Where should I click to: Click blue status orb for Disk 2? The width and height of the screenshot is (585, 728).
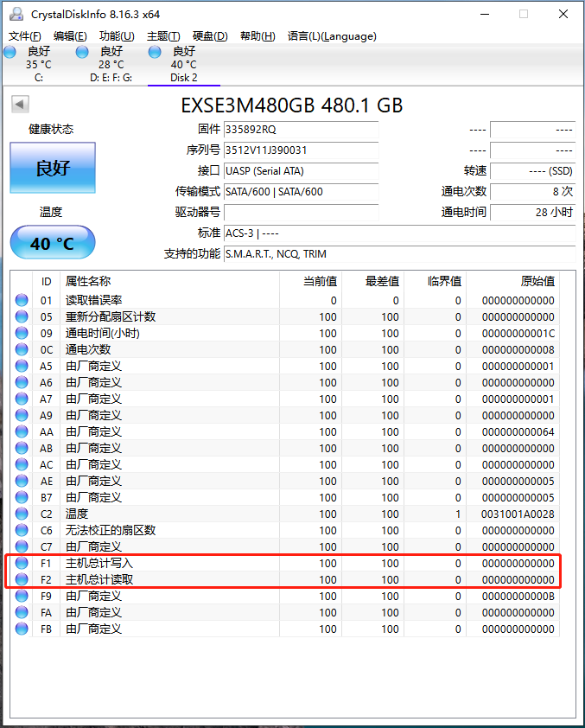(x=155, y=52)
